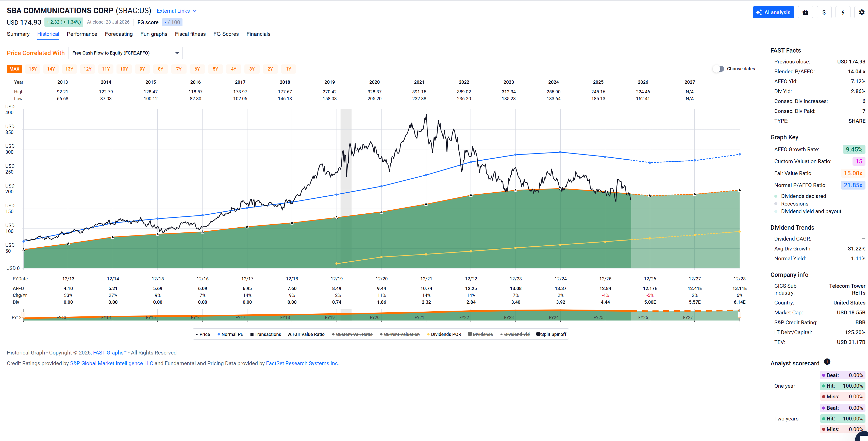Toggle Split Spinoff legend item
This screenshot has height=441, width=868.
click(x=551, y=334)
